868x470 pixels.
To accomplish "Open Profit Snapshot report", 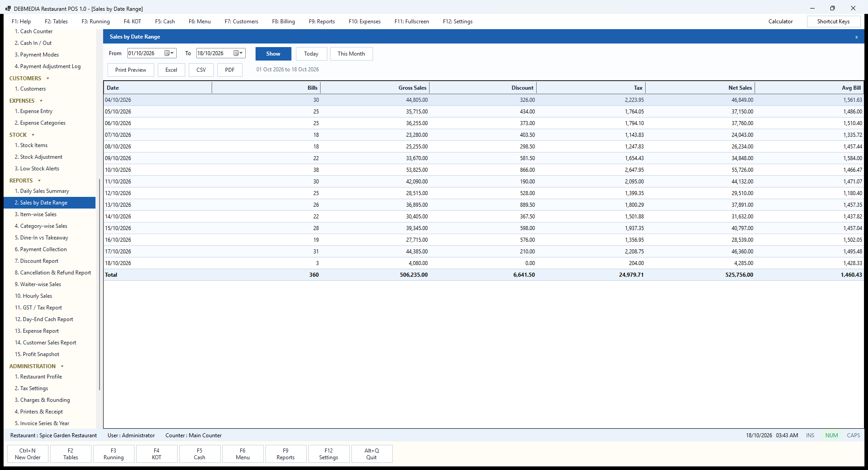I will click(x=49, y=354).
